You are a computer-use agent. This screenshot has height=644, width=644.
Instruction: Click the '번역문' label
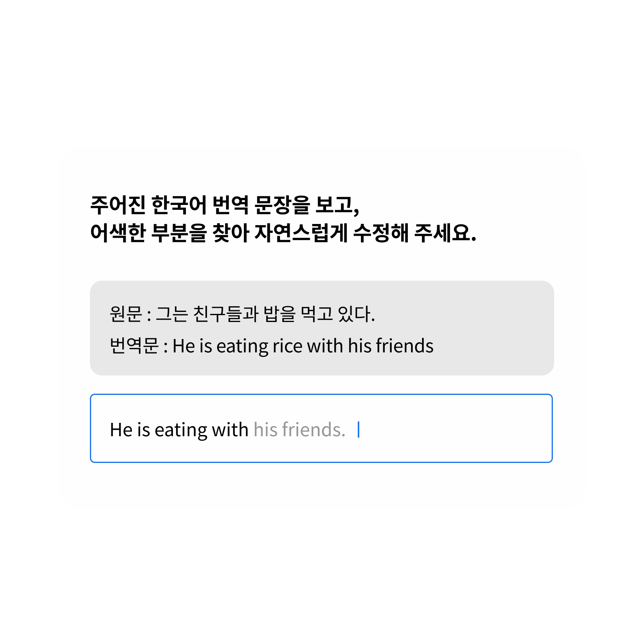[134, 346]
